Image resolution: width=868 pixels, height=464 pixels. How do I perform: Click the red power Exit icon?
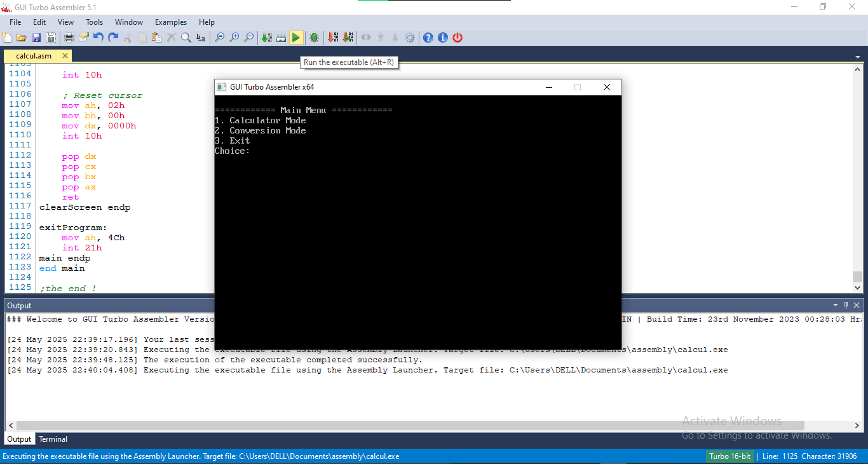point(458,38)
